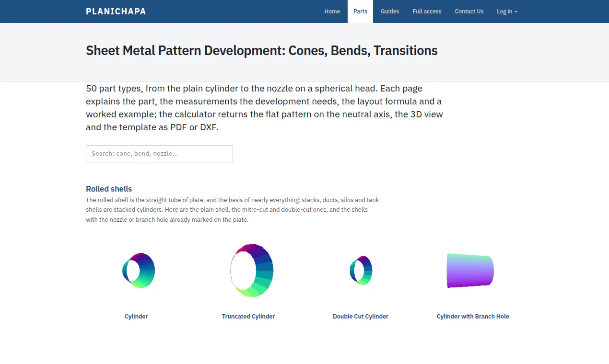609x364 pixels.
Task: Open the Guides menu item
Action: (390, 11)
